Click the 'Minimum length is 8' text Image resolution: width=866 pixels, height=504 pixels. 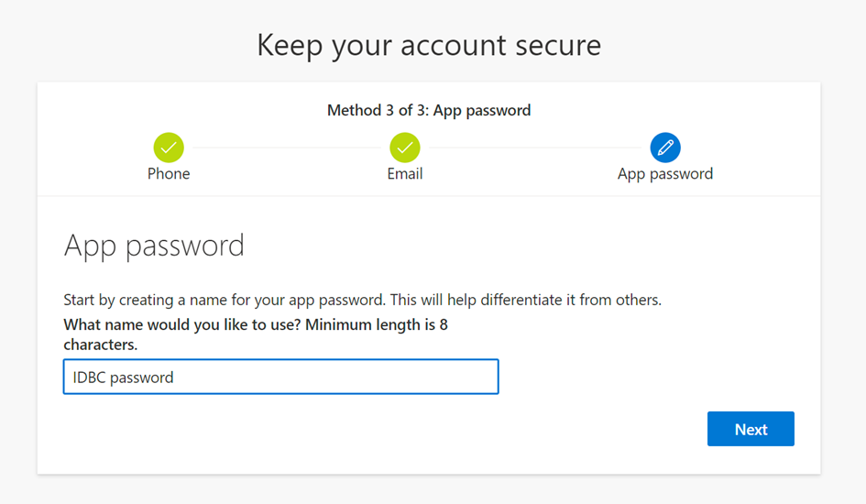click(x=377, y=324)
